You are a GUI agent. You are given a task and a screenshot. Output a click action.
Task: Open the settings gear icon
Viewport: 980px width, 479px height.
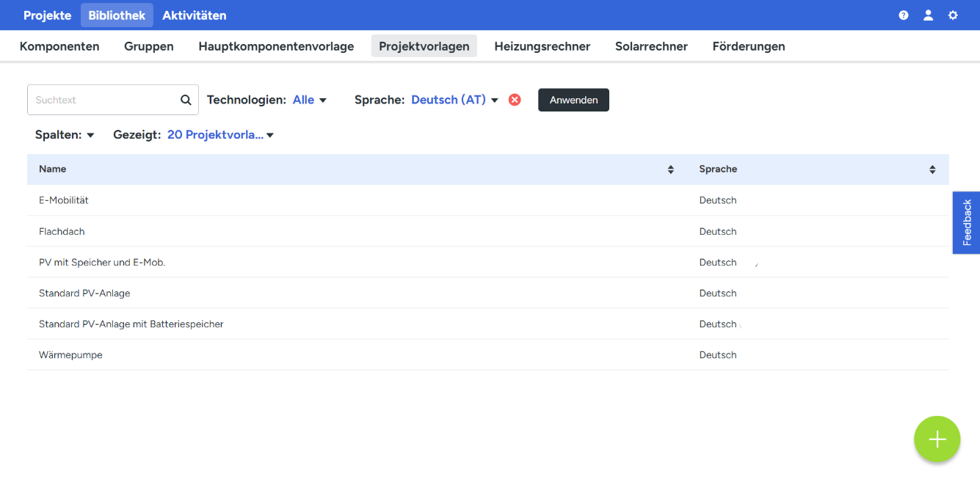[953, 15]
